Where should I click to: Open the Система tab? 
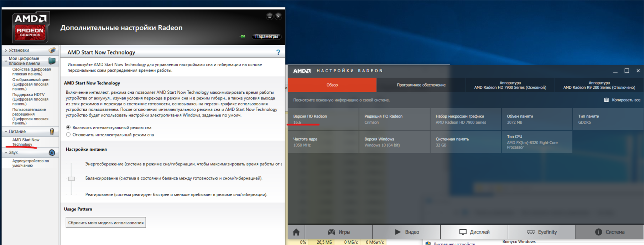pos(610,232)
